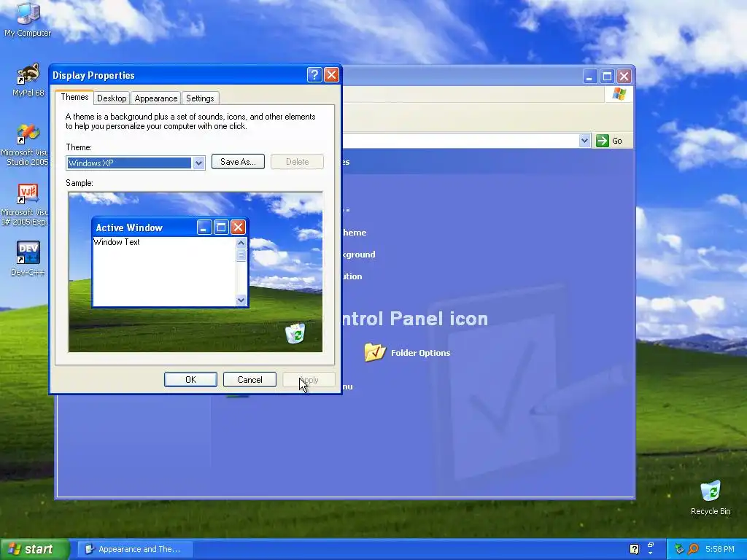Image resolution: width=747 pixels, height=560 pixels.
Task: Click the Go label in Control Panel window
Action: coord(617,141)
